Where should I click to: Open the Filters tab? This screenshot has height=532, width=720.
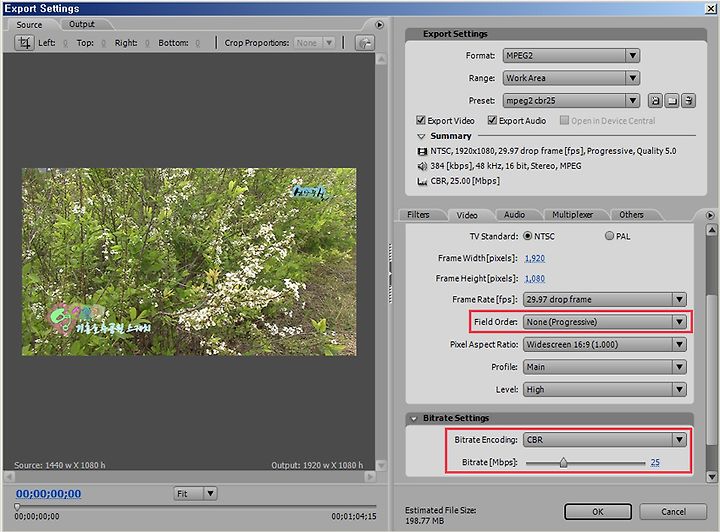(x=418, y=215)
